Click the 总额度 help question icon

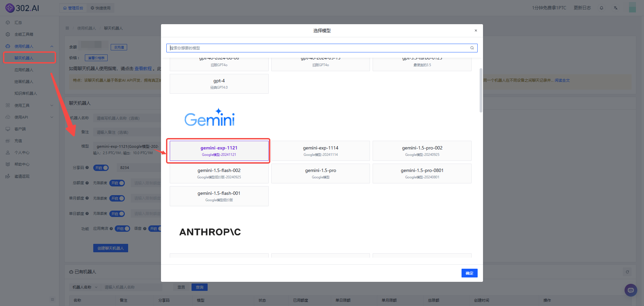[x=87, y=183]
